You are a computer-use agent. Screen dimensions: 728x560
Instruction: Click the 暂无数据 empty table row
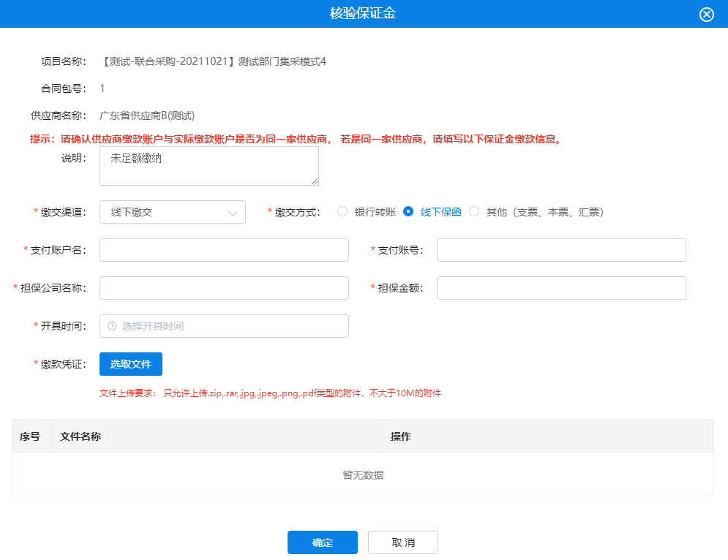click(x=363, y=475)
